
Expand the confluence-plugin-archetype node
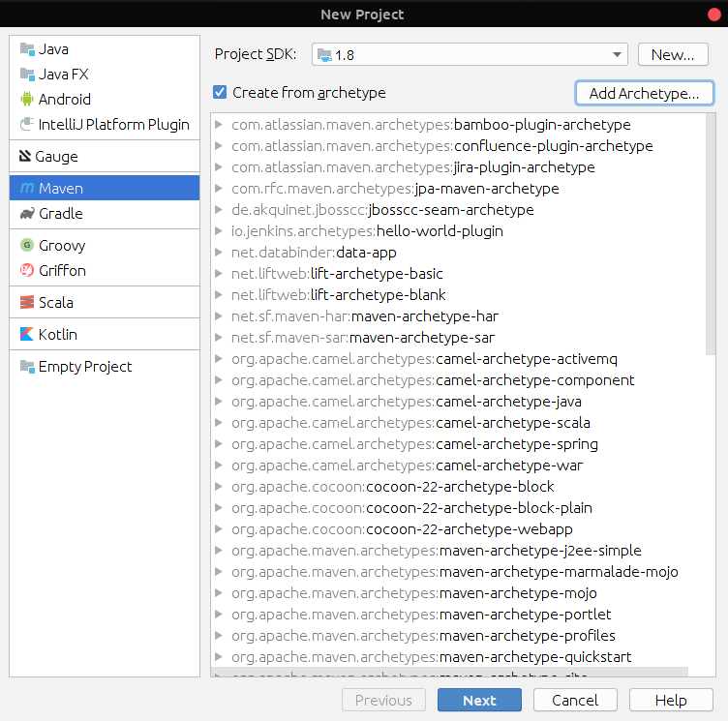(x=218, y=146)
